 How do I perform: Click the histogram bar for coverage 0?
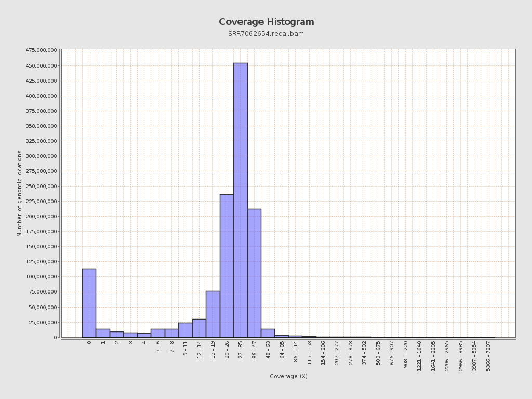(89, 303)
